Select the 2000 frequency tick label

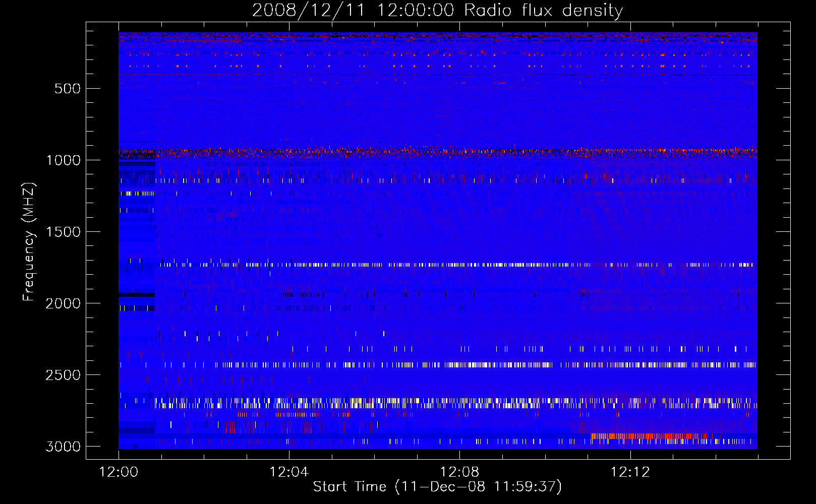(63, 303)
